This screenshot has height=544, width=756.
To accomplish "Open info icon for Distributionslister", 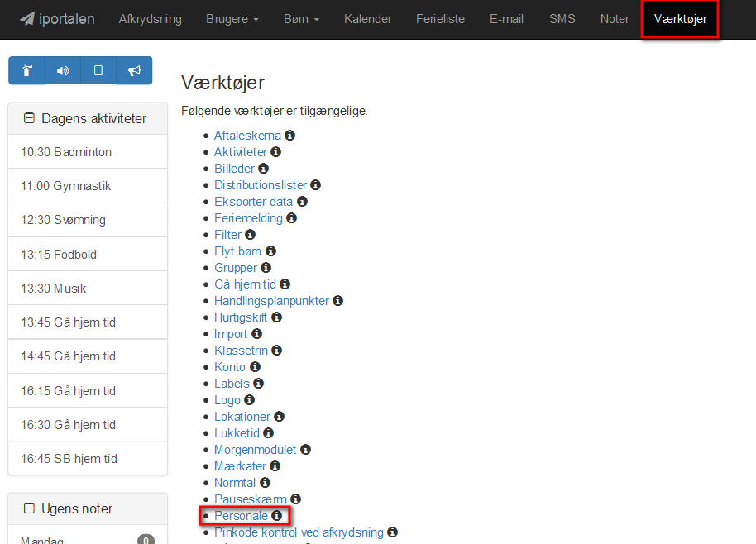I will click(315, 184).
